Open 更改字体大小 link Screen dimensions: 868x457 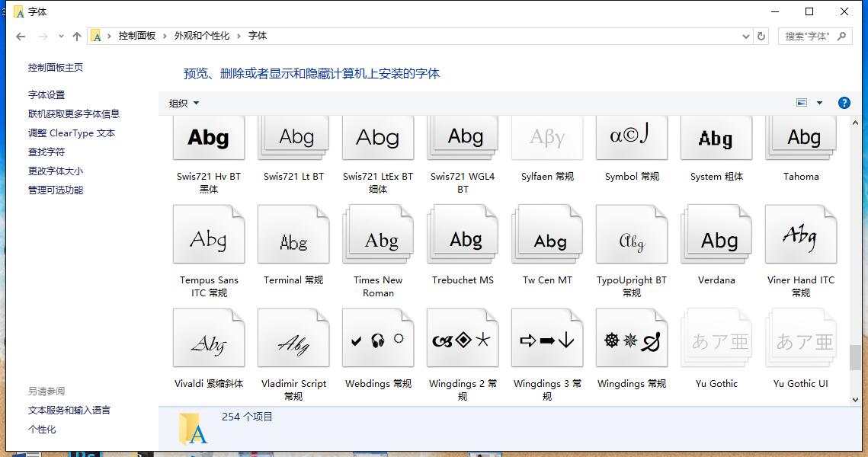tap(56, 171)
